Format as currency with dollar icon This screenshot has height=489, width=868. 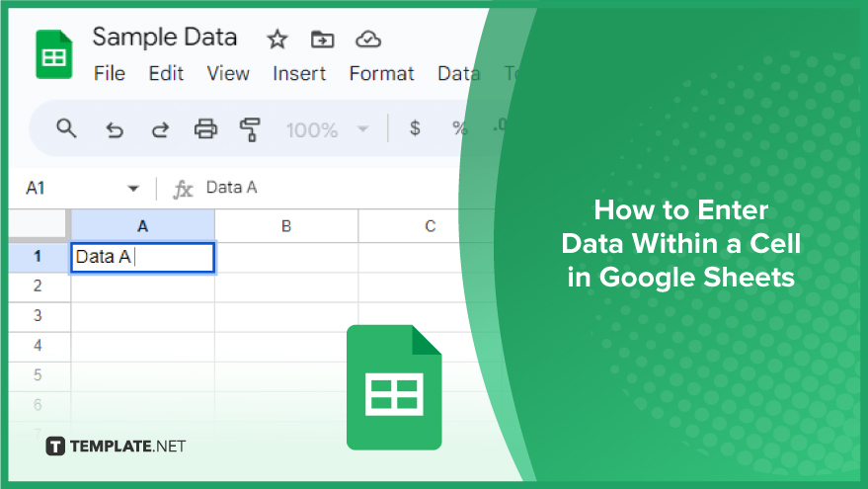415,128
